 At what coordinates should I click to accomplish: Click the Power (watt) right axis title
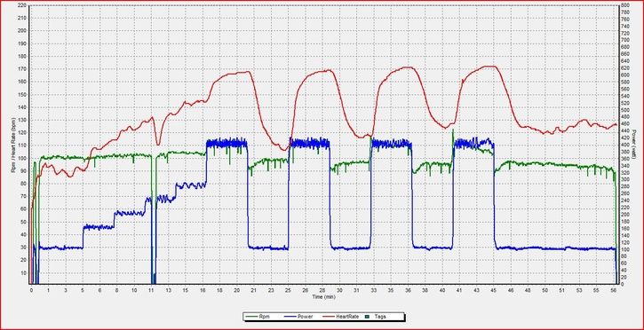click(x=634, y=144)
